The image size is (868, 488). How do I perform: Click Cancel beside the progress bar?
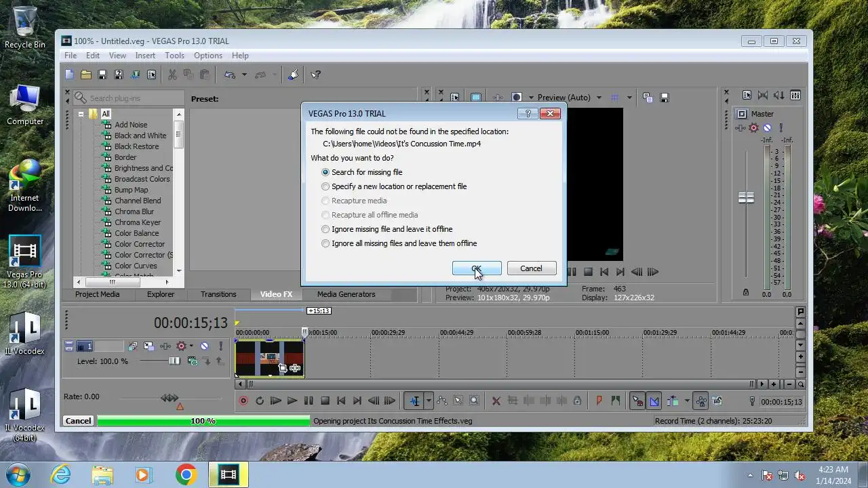[78, 421]
